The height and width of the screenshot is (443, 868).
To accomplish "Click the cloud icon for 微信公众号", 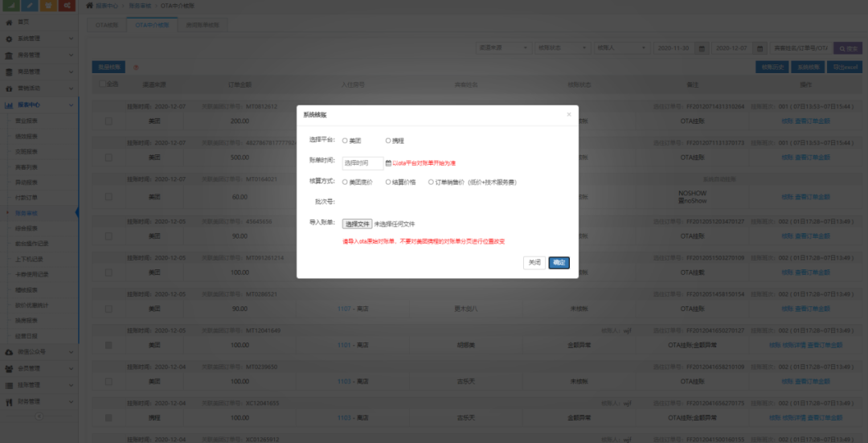I will (9, 352).
